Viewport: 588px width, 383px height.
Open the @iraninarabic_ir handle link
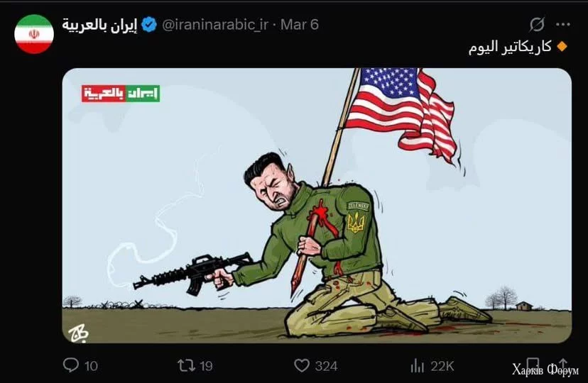(x=215, y=25)
